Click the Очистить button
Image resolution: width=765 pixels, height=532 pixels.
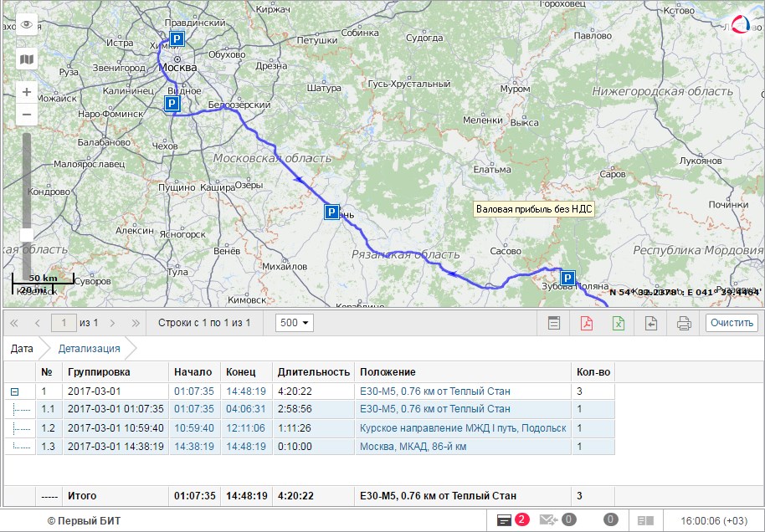click(732, 323)
